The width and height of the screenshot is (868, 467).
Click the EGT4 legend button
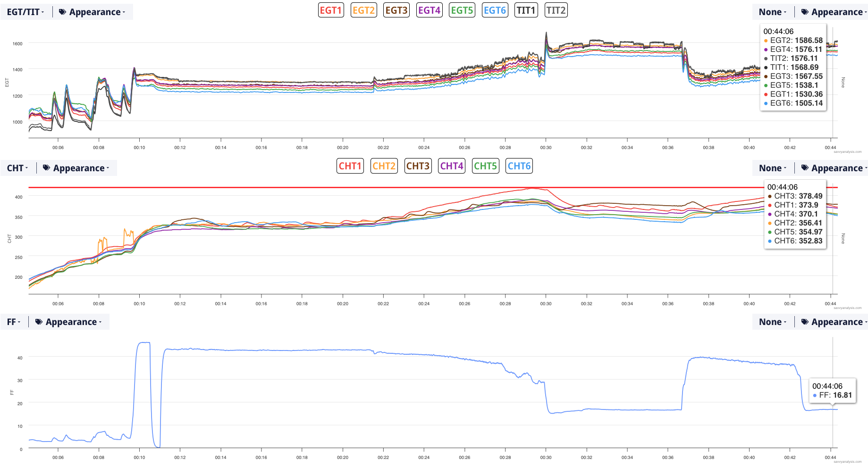click(x=429, y=10)
